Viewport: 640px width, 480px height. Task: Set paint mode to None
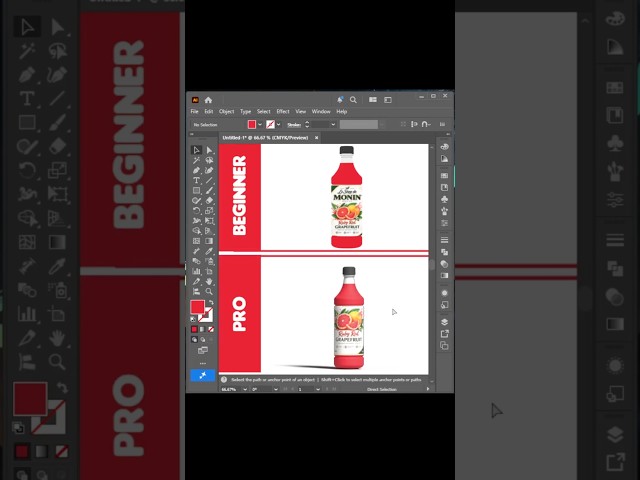[211, 329]
